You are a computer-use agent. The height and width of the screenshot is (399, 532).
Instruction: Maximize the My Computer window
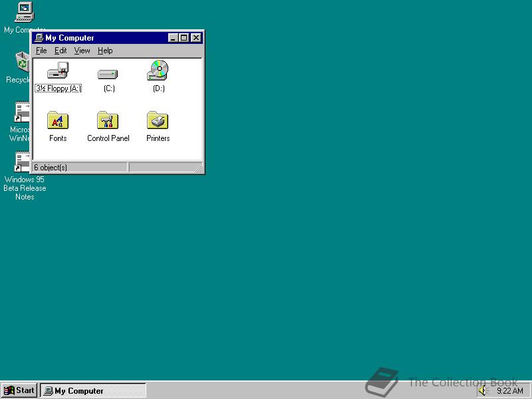pos(184,38)
